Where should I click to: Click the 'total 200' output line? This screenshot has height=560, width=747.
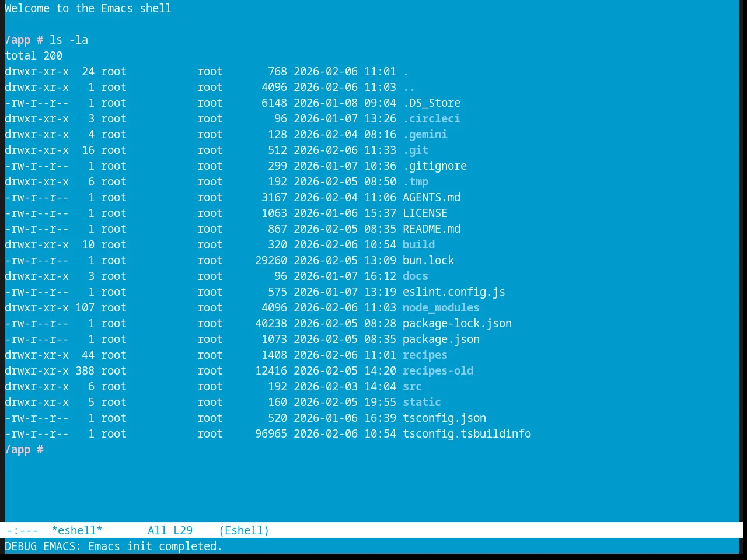(33, 55)
